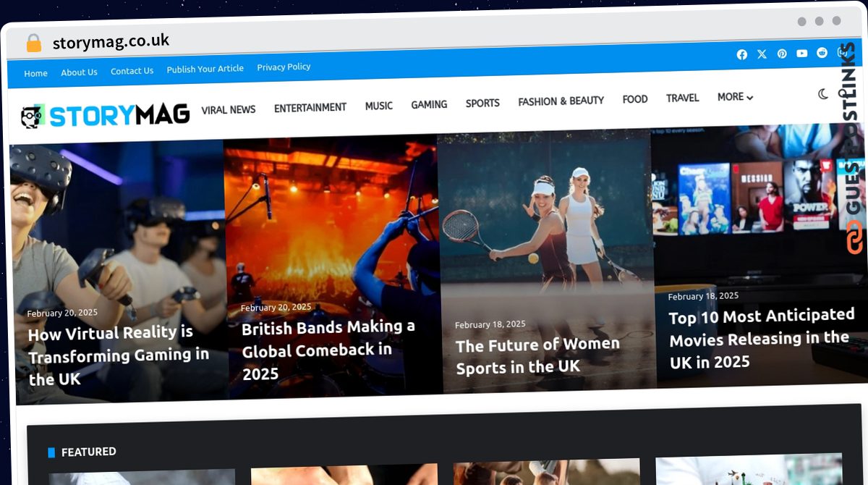Viewport: 868px width, 485px height.
Task: Select the GAMING menu item
Action: [429, 104]
